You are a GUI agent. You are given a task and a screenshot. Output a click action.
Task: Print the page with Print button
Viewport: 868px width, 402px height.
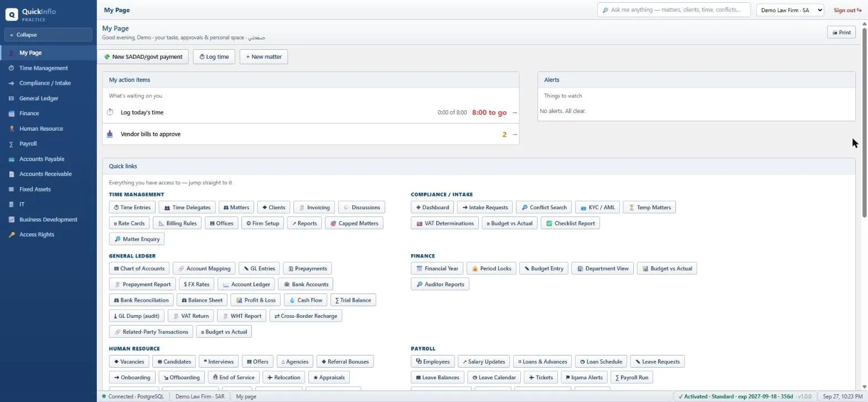coord(841,33)
